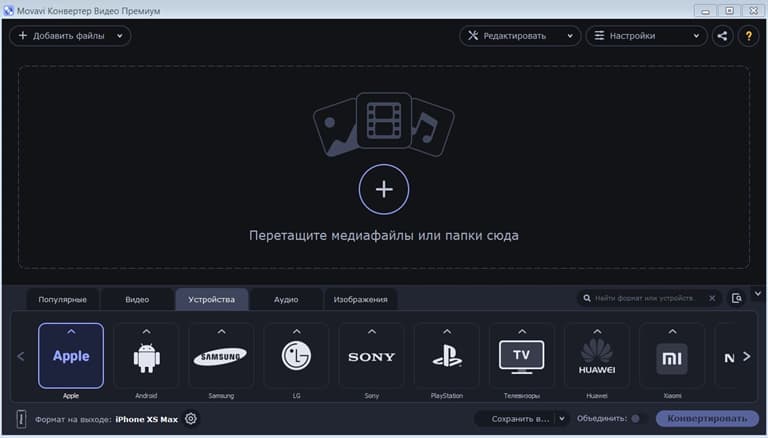Expand Apple tile's chevron for models
768x438 pixels.
point(71,332)
